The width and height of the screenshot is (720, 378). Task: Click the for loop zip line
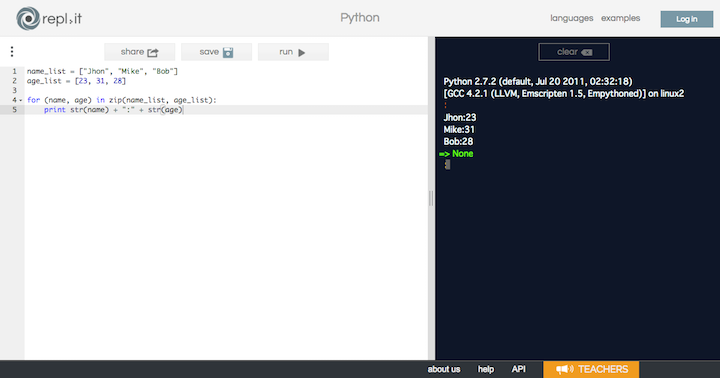[x=122, y=100]
